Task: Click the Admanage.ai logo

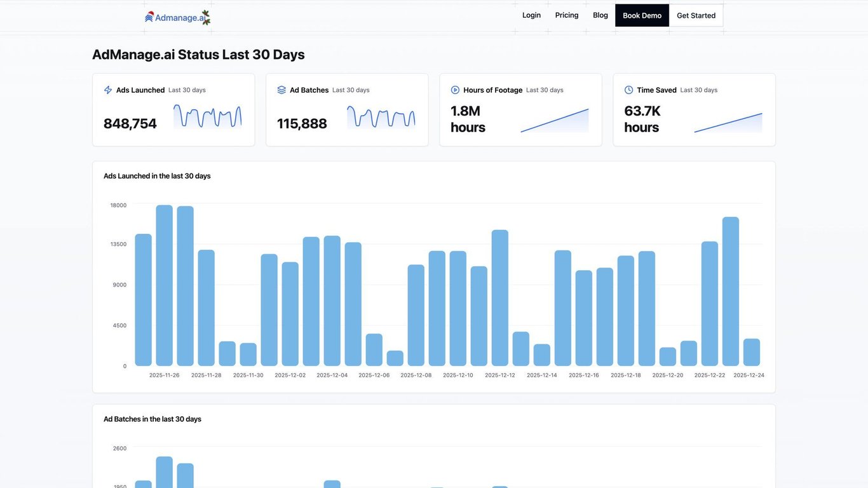Action: point(177,17)
